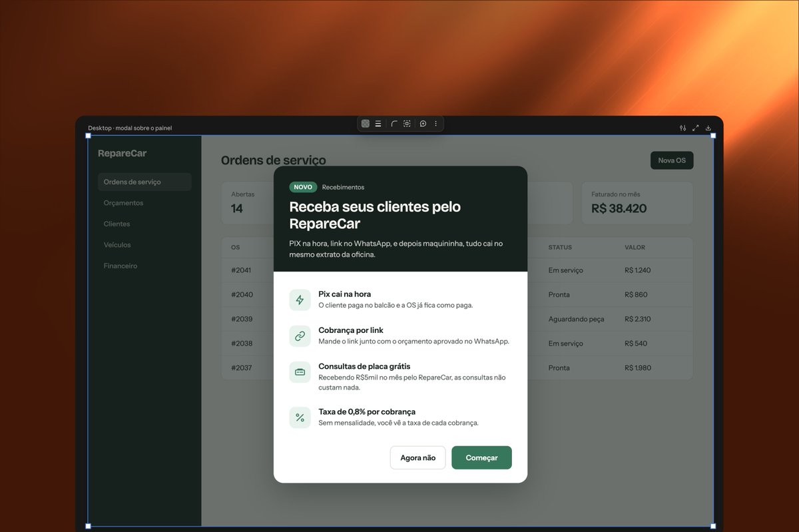Click the Começar button

(x=481, y=457)
